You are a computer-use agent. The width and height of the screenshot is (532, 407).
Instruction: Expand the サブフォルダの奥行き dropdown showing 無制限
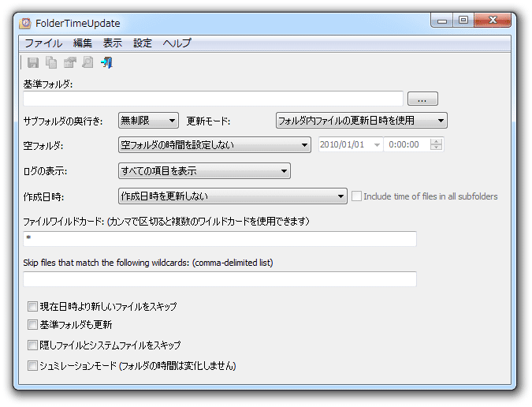(x=149, y=121)
